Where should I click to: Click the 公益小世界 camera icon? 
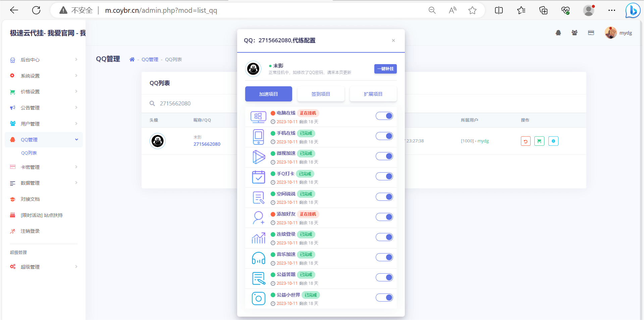(258, 299)
